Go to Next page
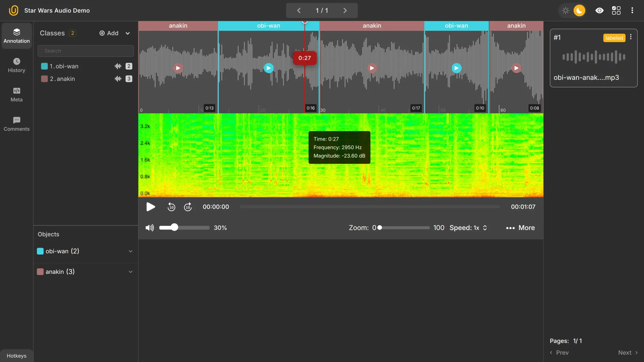 click(628, 353)
